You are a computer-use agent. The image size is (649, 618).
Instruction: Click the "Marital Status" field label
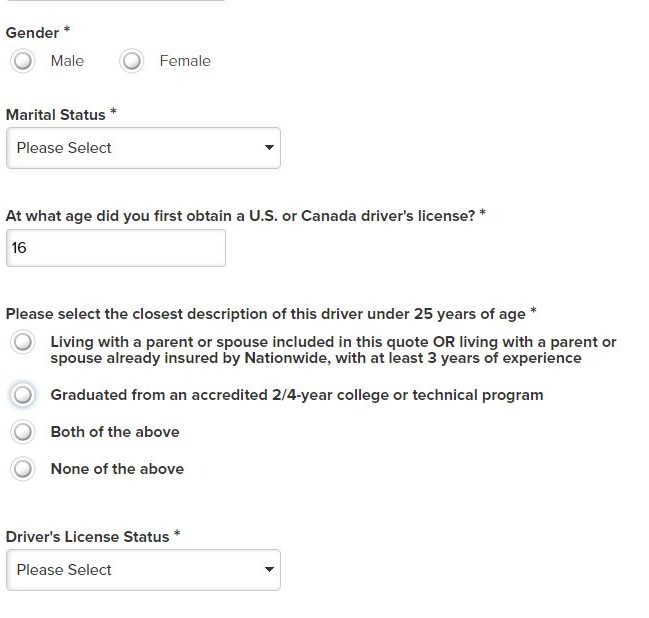click(x=56, y=115)
